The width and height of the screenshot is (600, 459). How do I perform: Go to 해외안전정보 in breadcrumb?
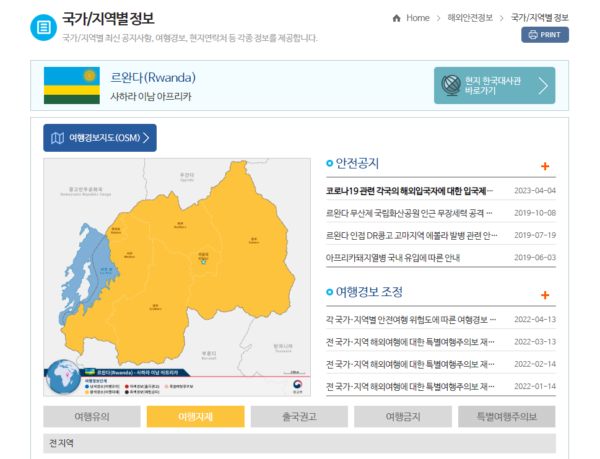click(x=470, y=18)
